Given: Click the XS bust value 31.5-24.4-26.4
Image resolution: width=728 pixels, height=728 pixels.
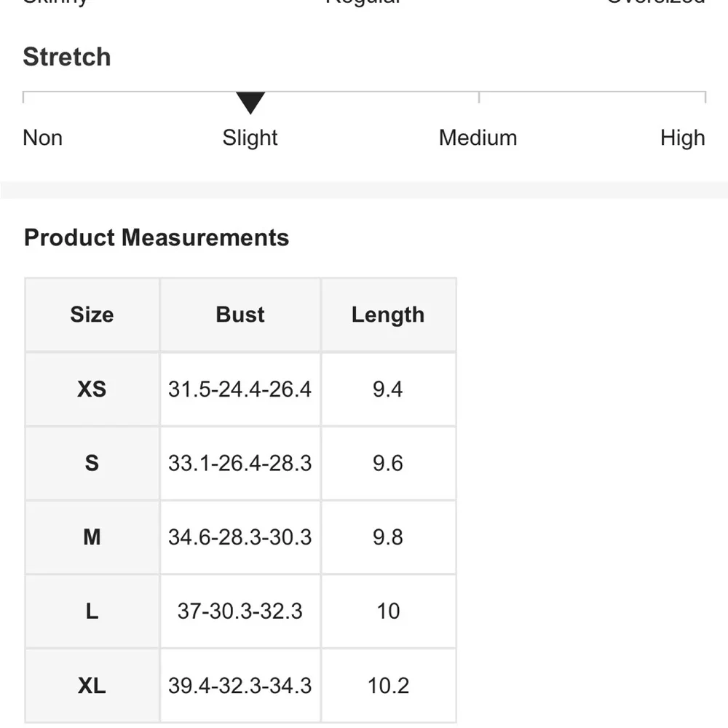Looking at the screenshot, I should (x=240, y=389).
